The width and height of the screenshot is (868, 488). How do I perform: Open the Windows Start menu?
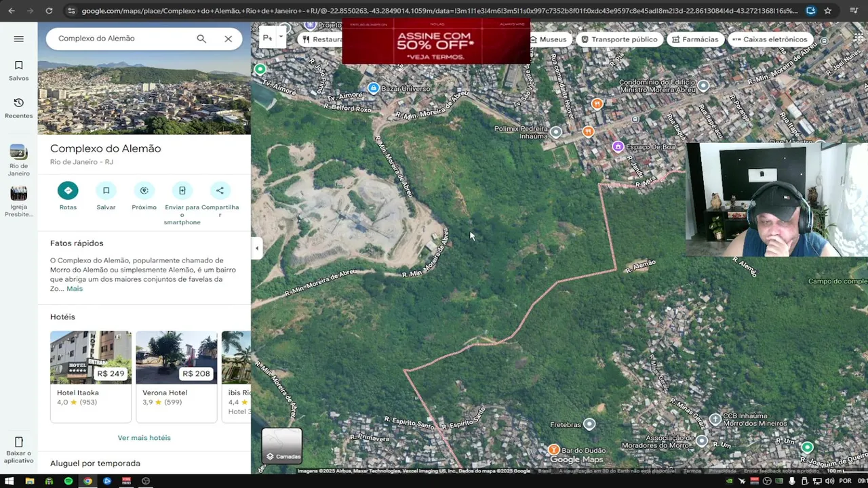pos(9,481)
